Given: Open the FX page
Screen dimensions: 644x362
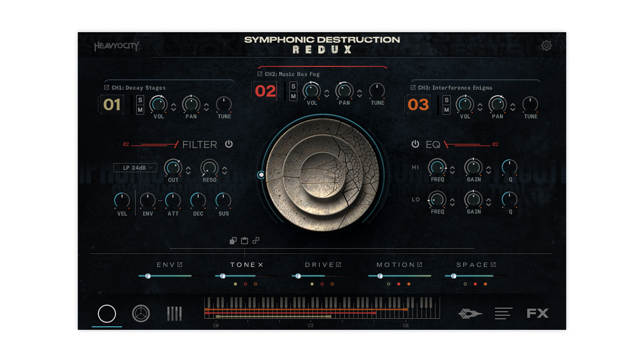Looking at the screenshot, I should pos(538,313).
